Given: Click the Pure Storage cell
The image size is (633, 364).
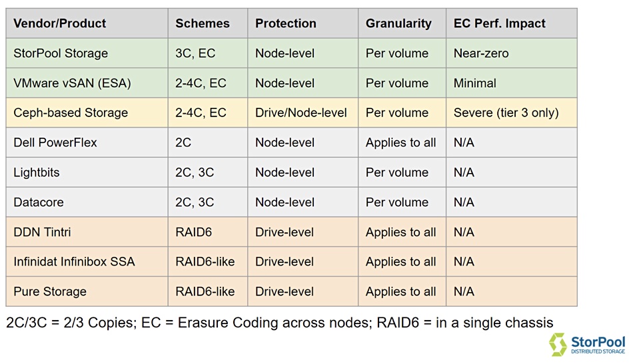Looking at the screenshot, I should [87, 291].
